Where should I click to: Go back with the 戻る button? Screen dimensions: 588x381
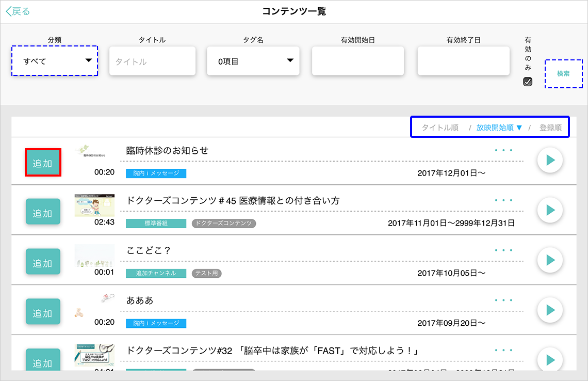click(x=18, y=11)
